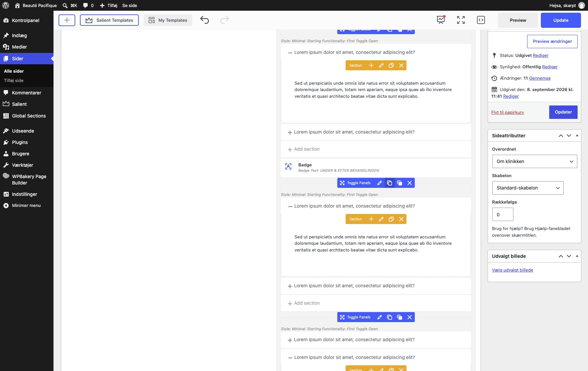Open fullscreen mode icon
This screenshot has height=371, width=588.
pos(461,20)
